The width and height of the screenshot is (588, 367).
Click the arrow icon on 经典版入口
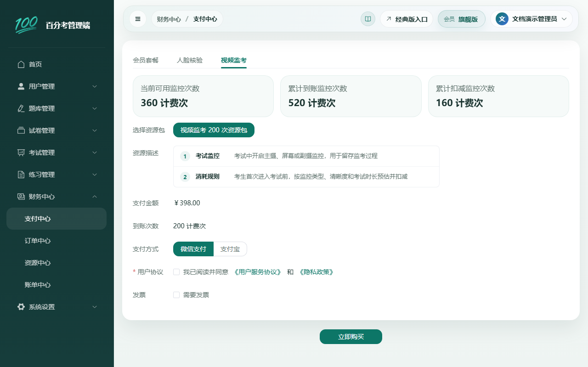click(389, 19)
